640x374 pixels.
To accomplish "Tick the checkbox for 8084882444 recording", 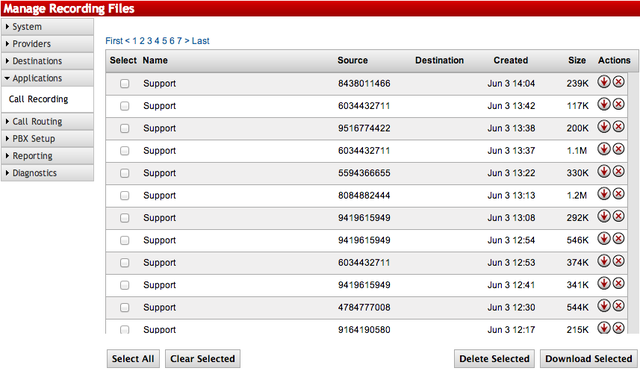I will [124, 196].
